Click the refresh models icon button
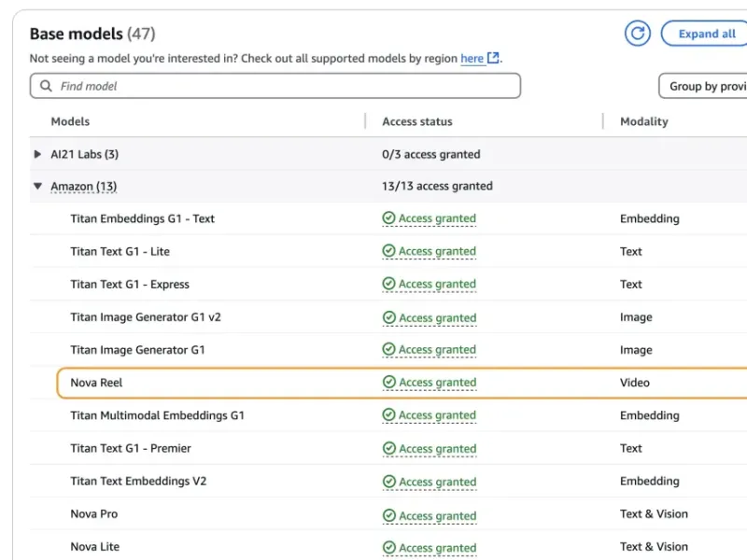This screenshot has width=747, height=560. 638,34
